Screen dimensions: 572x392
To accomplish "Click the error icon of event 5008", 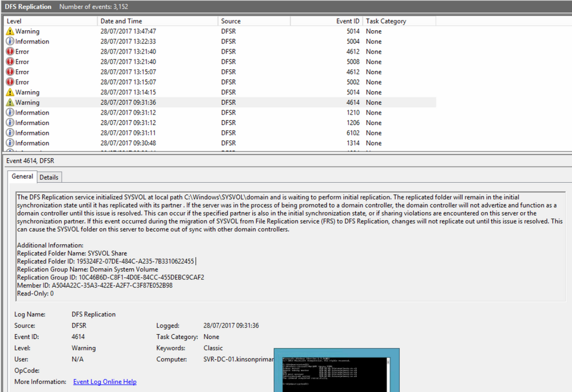I will tap(10, 62).
